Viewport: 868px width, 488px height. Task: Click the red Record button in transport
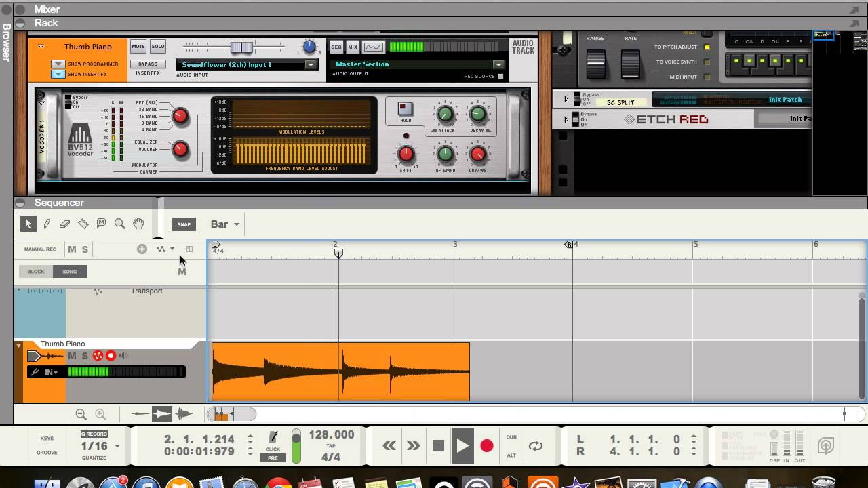[486, 445]
